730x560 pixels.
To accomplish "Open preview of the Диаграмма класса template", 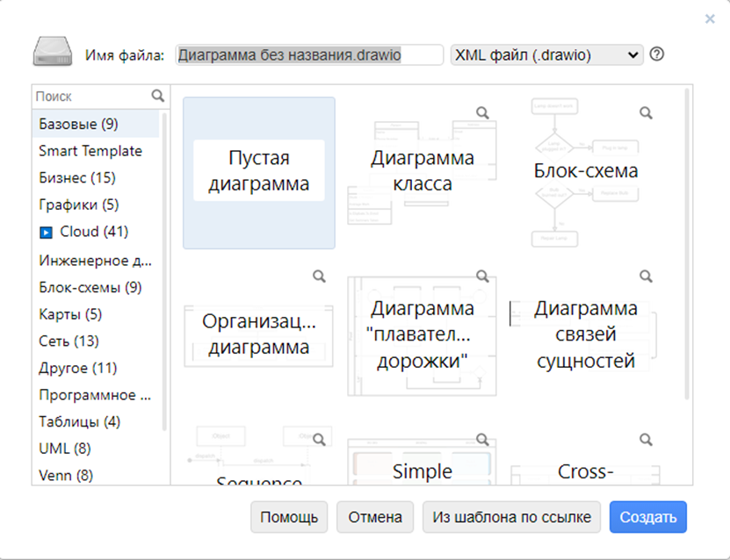I will (482, 112).
